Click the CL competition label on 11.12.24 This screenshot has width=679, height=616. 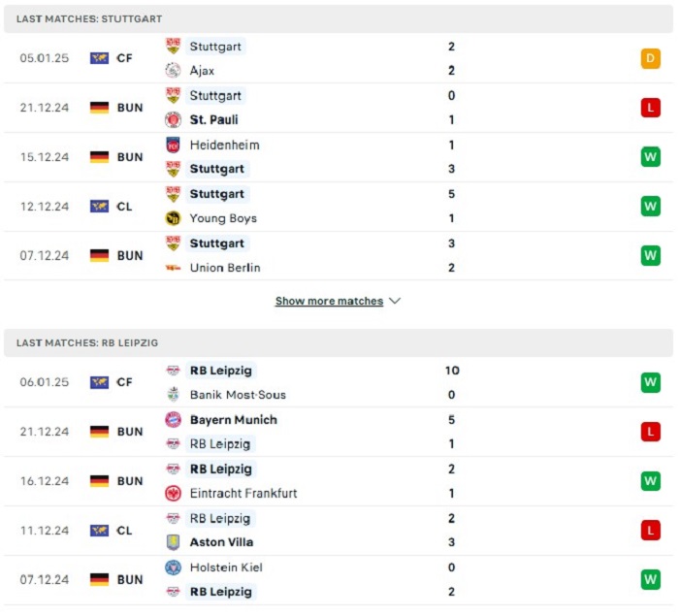124,531
